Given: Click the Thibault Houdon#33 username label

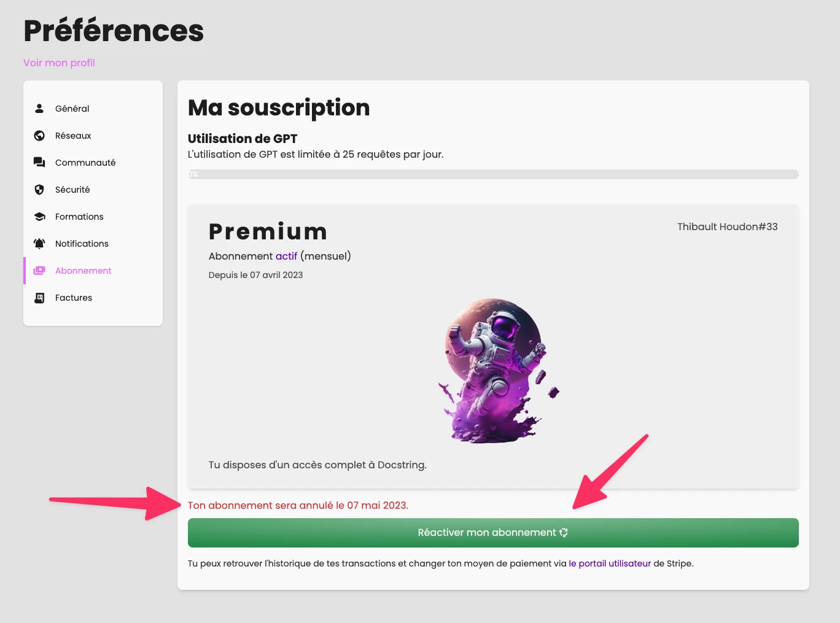Looking at the screenshot, I should tap(727, 226).
